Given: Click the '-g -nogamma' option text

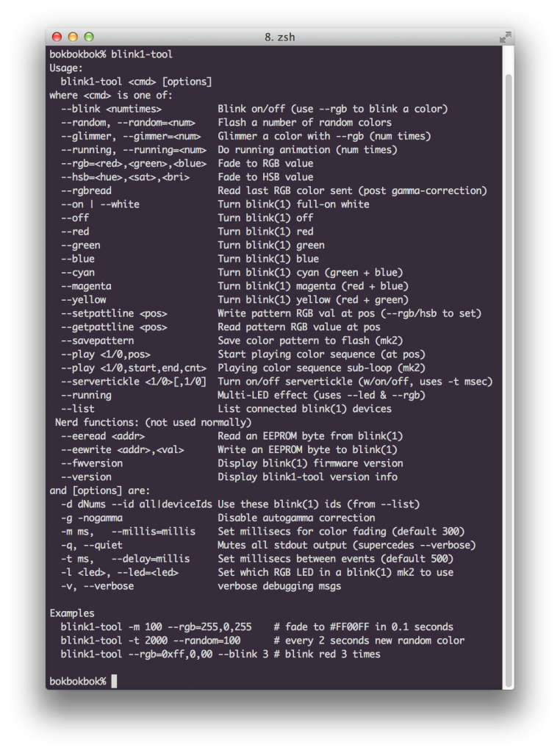Looking at the screenshot, I should (x=92, y=518).
